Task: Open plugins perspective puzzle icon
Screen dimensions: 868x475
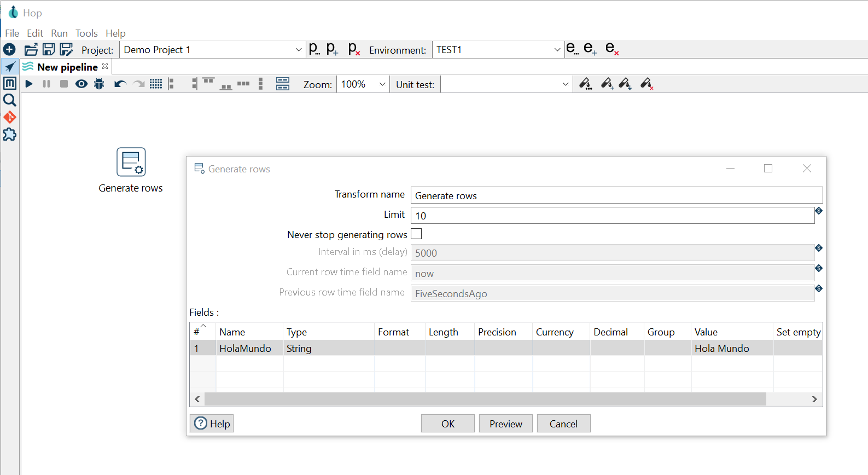Action: click(x=10, y=134)
